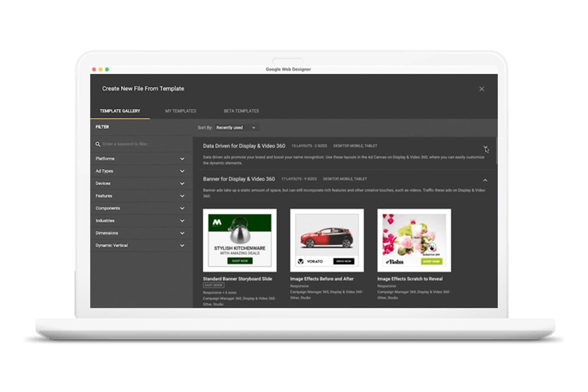
Task: Click the 13 LAYOUTS - 2 SIZES label
Action: coord(309,146)
